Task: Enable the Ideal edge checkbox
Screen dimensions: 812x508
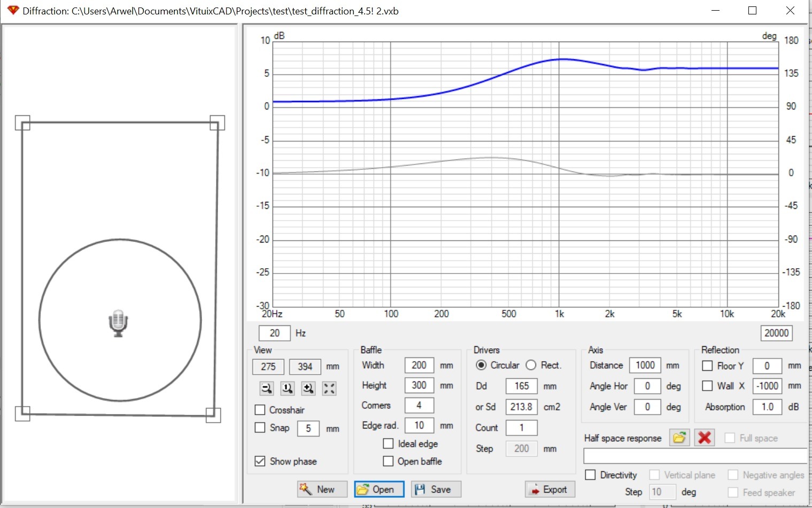Action: (388, 443)
